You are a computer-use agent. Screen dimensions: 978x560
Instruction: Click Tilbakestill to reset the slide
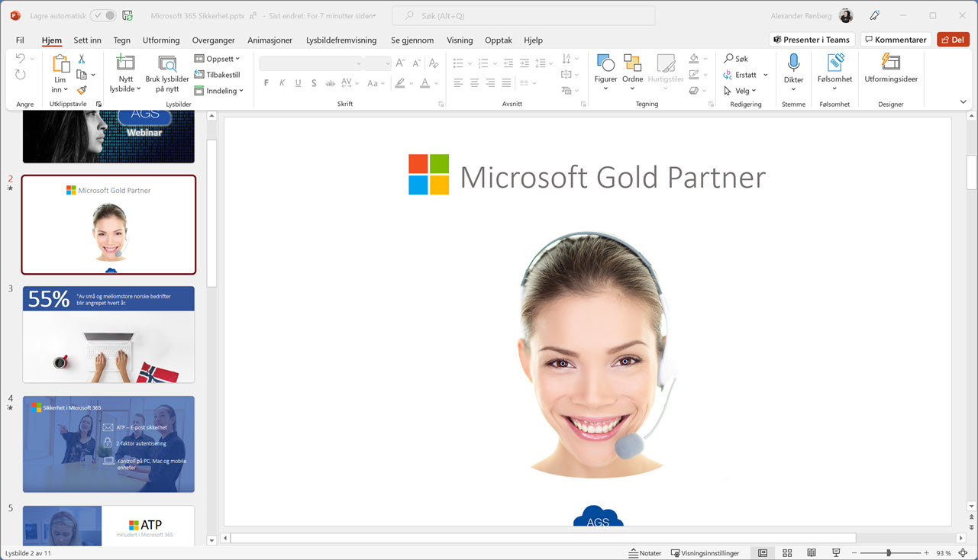(218, 75)
